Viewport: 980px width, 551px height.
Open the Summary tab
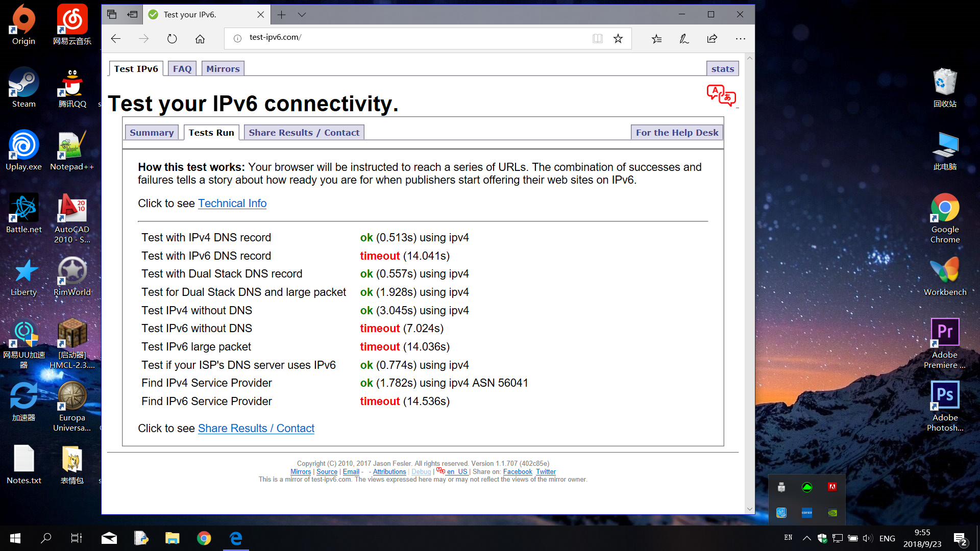click(x=152, y=132)
